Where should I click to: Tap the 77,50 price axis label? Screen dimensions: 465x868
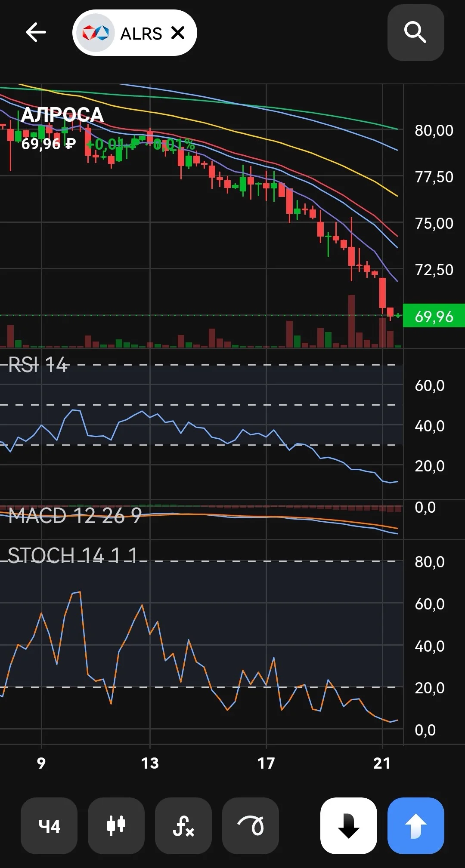click(x=434, y=177)
